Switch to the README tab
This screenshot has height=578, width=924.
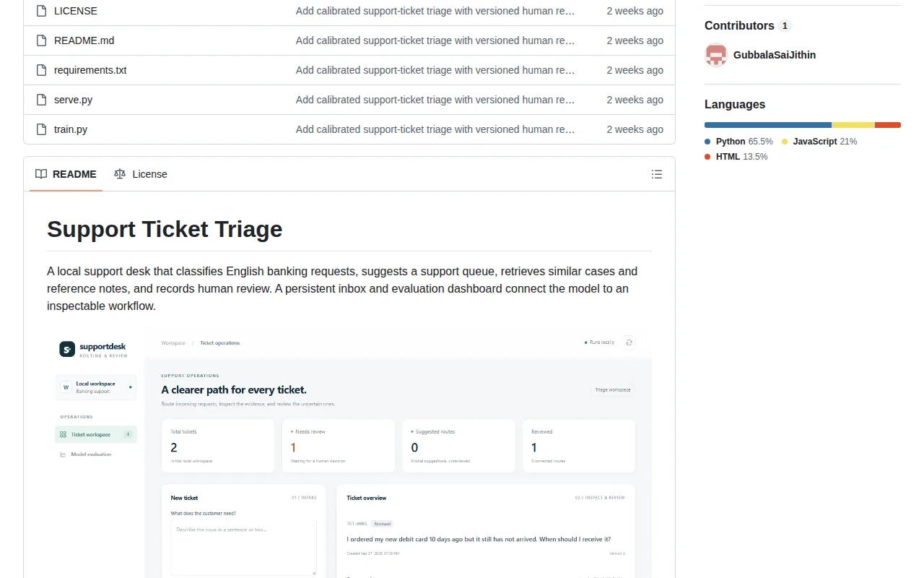pos(66,174)
